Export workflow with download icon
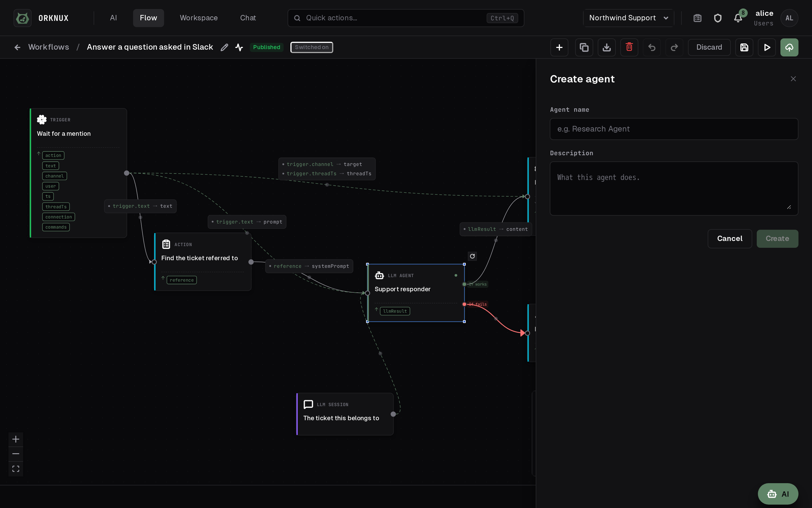 (607, 47)
